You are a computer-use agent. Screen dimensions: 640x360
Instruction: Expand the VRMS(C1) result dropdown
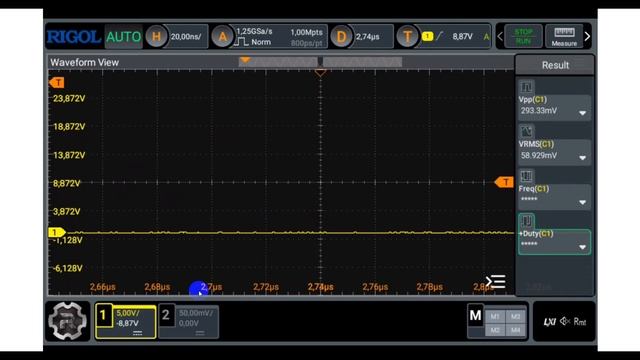[x=582, y=158]
